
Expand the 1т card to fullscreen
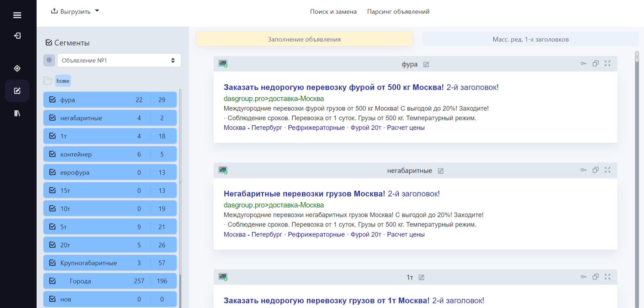(608, 277)
